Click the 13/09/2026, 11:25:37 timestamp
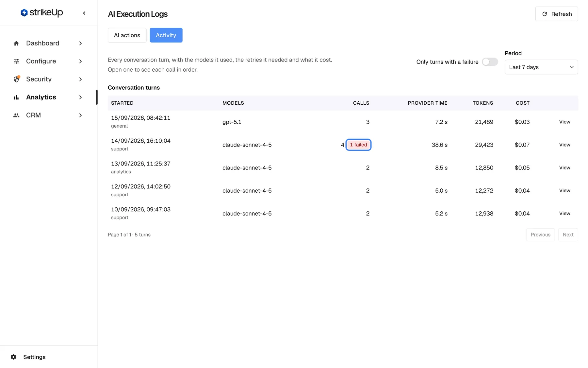This screenshot has width=588, height=368. (141, 164)
